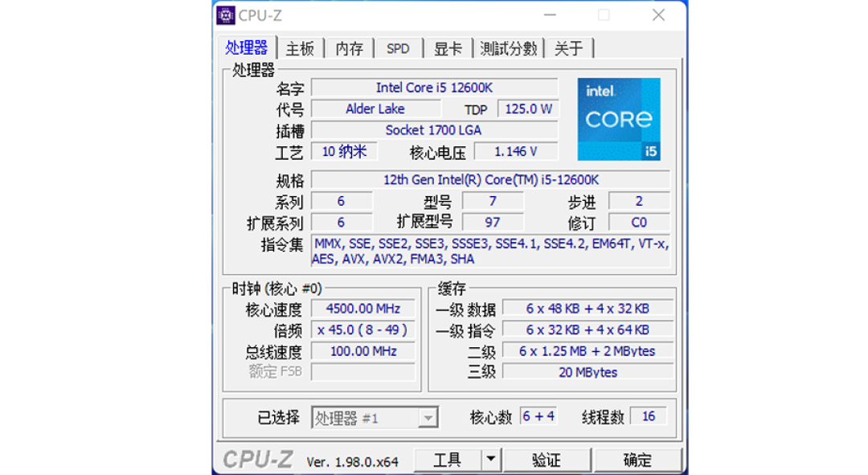The image size is (868, 475).
Task: Click the instruction set list starting with MMX
Action: coord(491,252)
